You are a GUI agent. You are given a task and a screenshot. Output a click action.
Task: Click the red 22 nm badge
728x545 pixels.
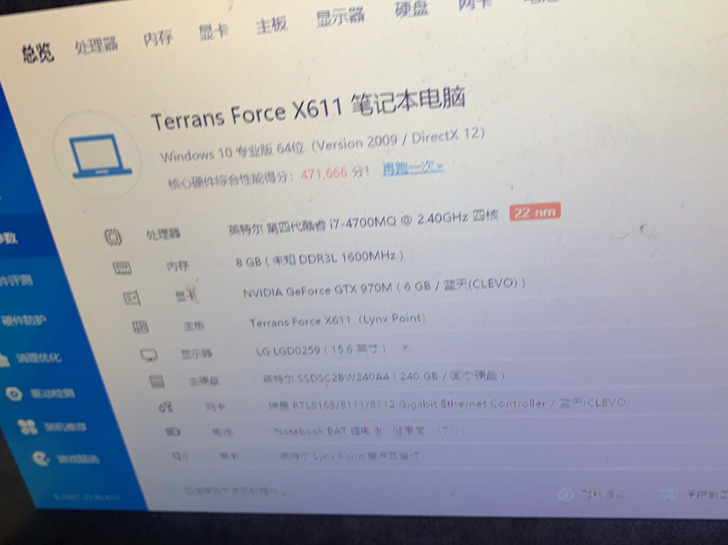pos(535,212)
